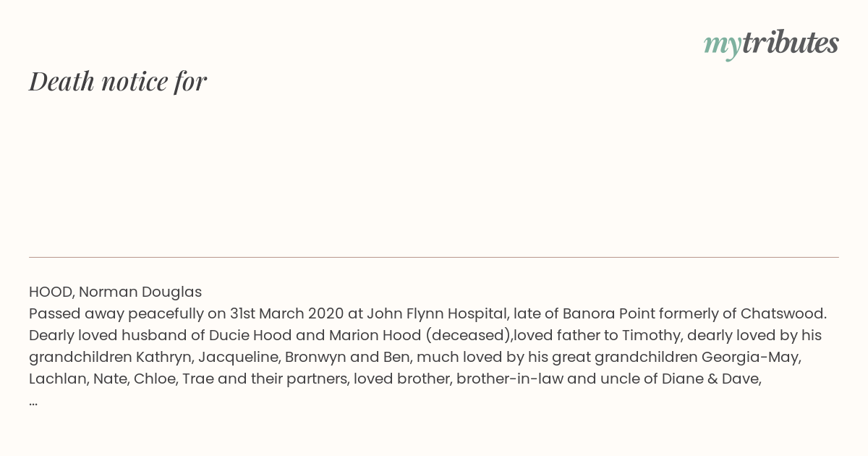This screenshot has width=868, height=456.
Task: Click the horizontal divider line
Action: tap(434, 257)
